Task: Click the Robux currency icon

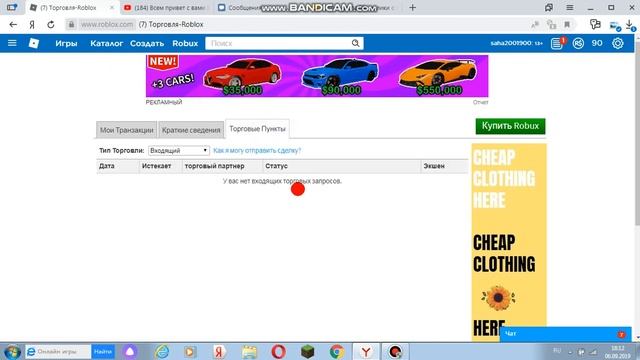Action: tap(578, 43)
